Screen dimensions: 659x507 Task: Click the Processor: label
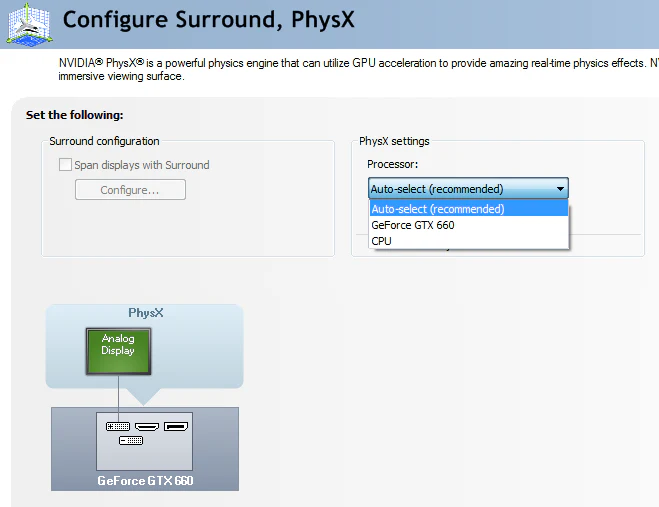pos(393,164)
